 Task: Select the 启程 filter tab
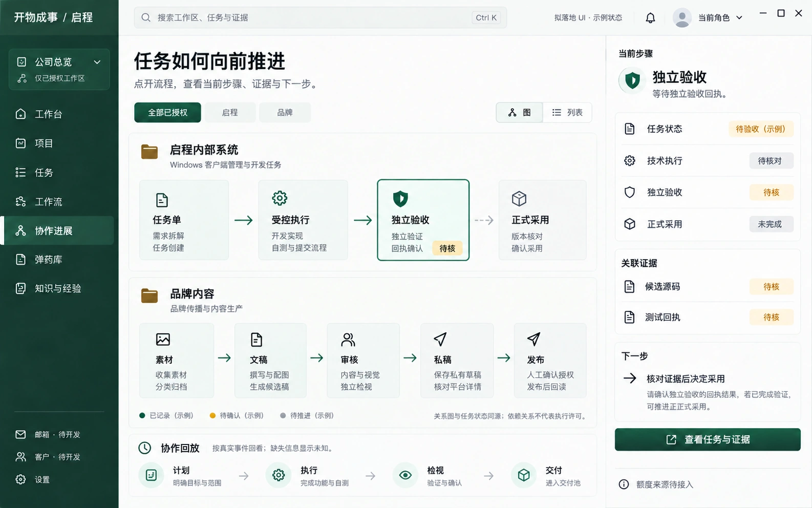click(230, 113)
